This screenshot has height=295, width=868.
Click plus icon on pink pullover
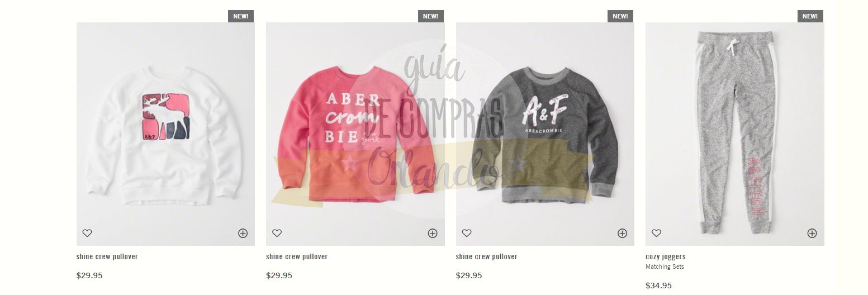(433, 234)
